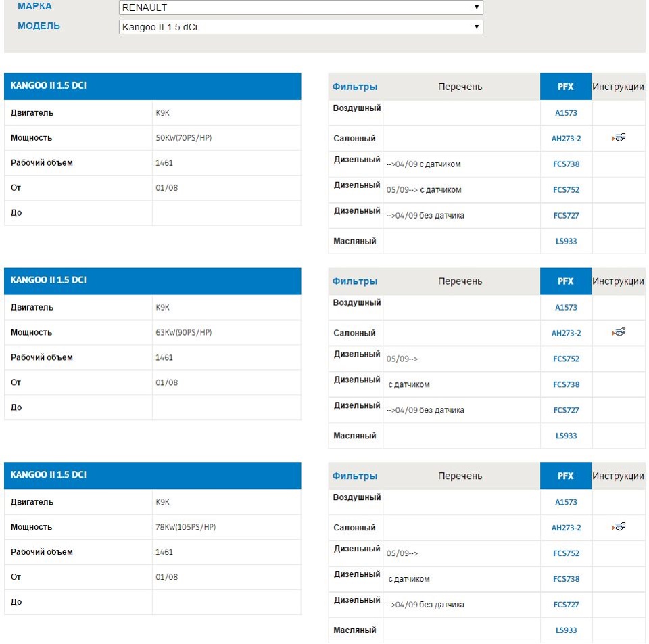
Task: Click '05/09--> с датчиком' note in 70PS table
Action: pos(424,190)
